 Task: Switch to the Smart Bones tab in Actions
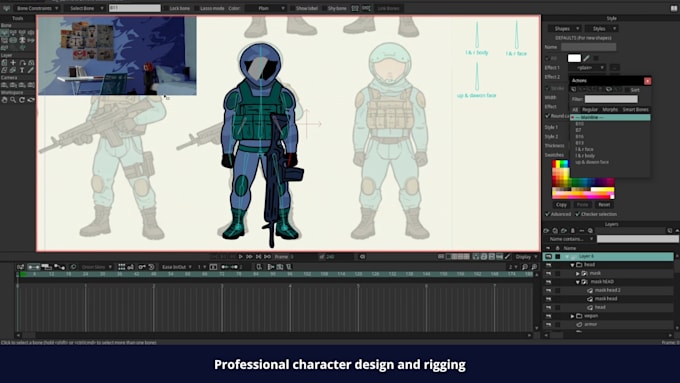[x=635, y=110]
